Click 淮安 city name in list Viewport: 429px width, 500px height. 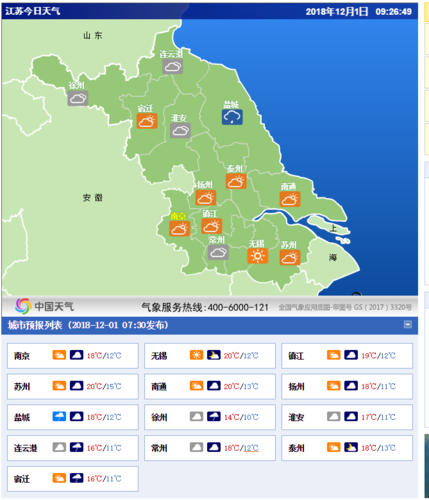(x=296, y=417)
